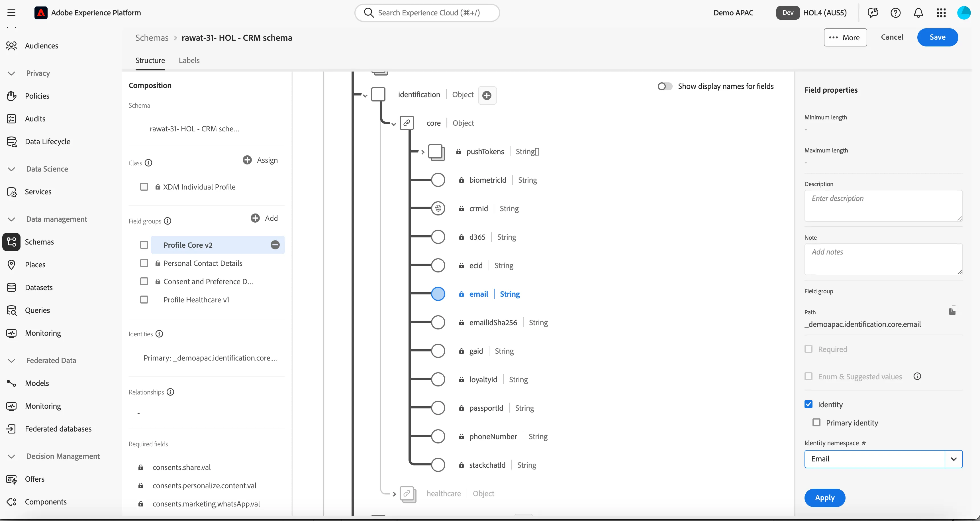Open the notifications bell icon
Screen dimensions: 980x521
tap(918, 13)
